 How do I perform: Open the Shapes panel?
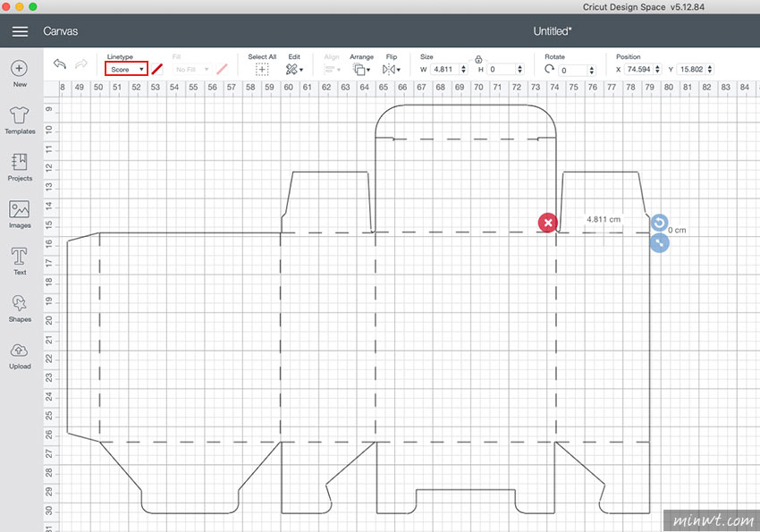tap(20, 308)
